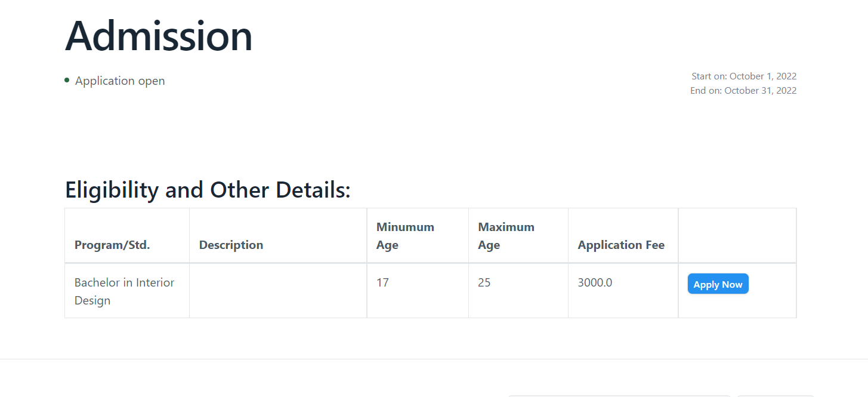Click the Application open status indicator

pyautogui.click(x=119, y=81)
